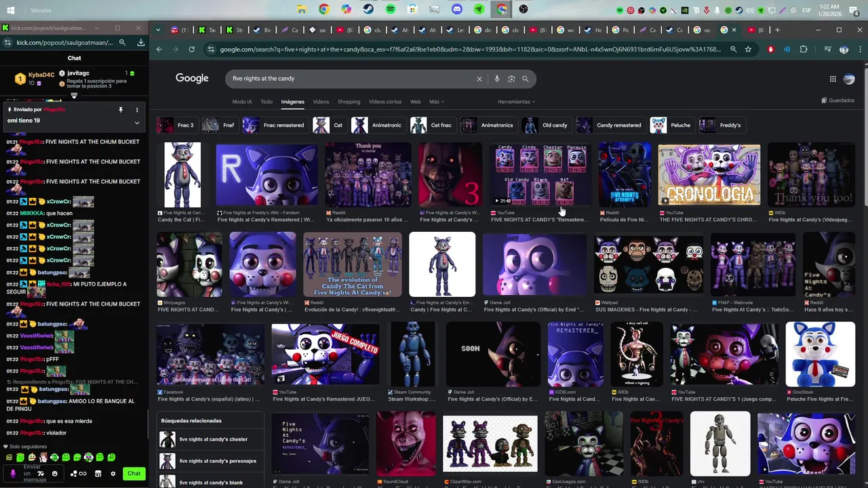Open emoji picker in Kick chat
This screenshot has width=868, height=488.
[x=55, y=473]
